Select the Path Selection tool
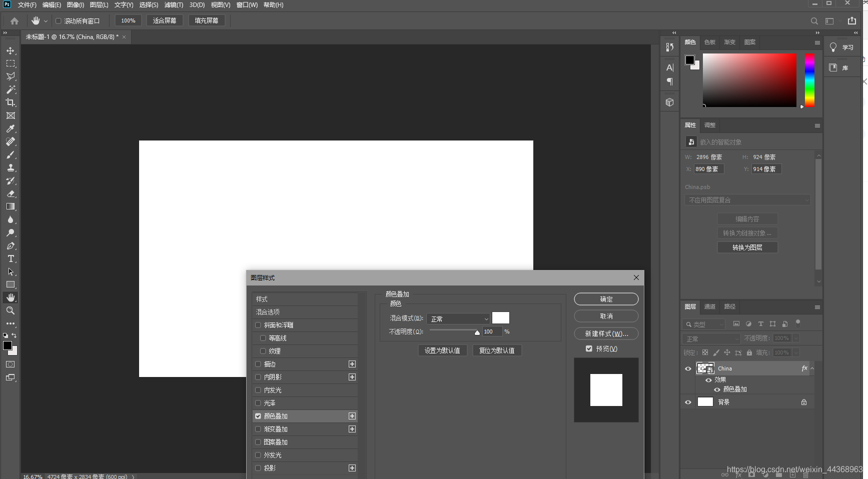 point(11,271)
